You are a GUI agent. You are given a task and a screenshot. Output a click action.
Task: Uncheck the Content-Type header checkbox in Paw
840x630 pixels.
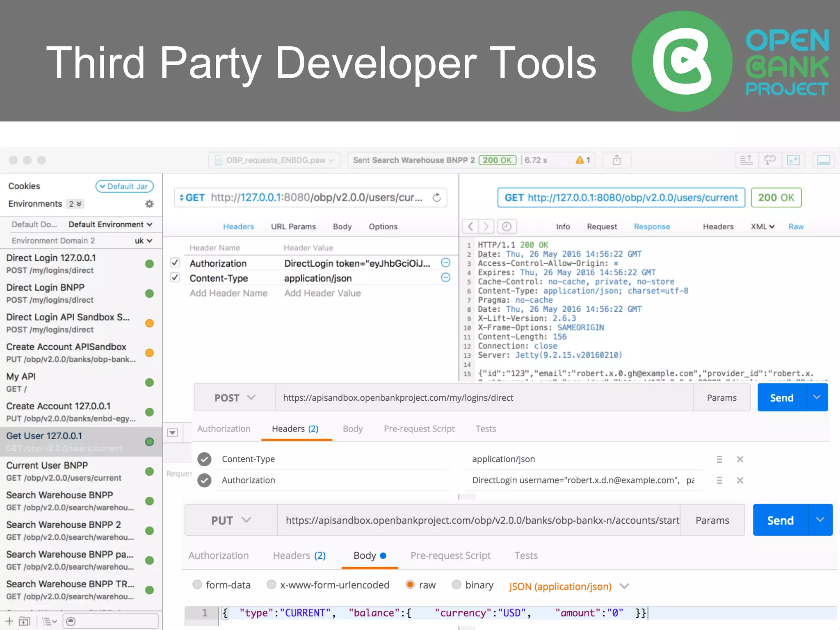pos(175,278)
